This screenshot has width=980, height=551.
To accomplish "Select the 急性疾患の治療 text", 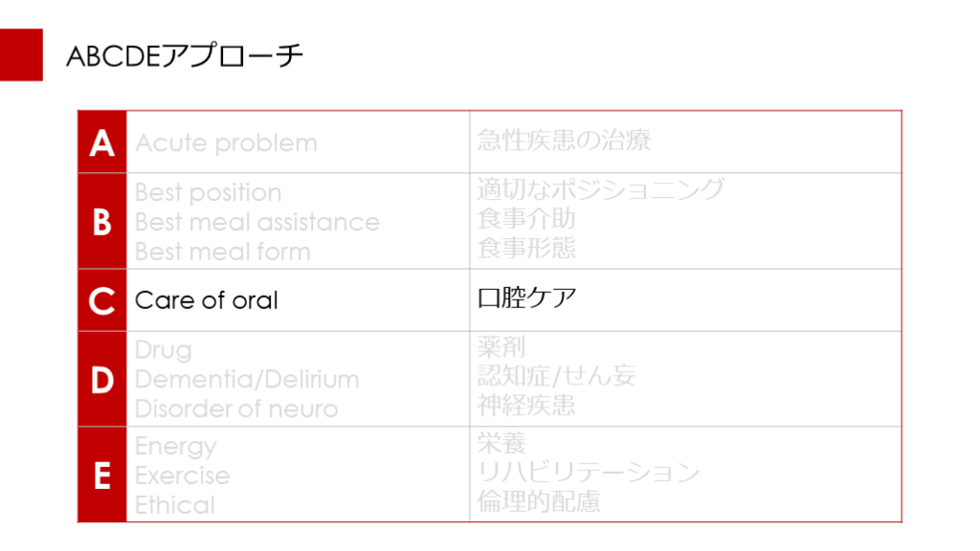I will 564,142.
